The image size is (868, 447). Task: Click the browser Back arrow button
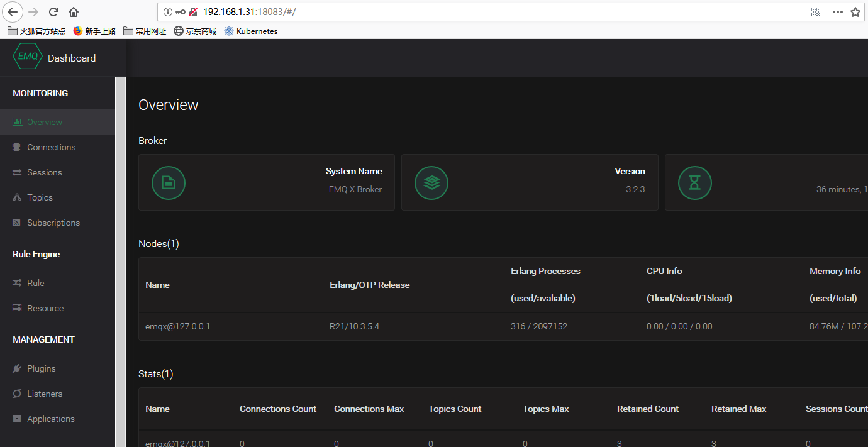click(13, 11)
